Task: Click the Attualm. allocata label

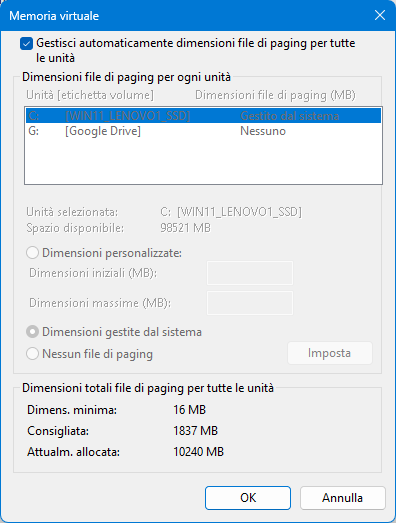Action: (73, 452)
